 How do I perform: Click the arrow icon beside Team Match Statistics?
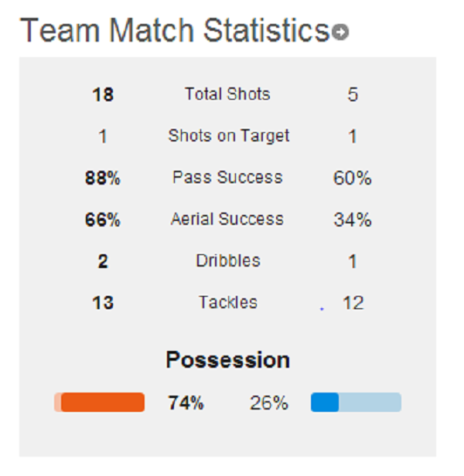[340, 32]
